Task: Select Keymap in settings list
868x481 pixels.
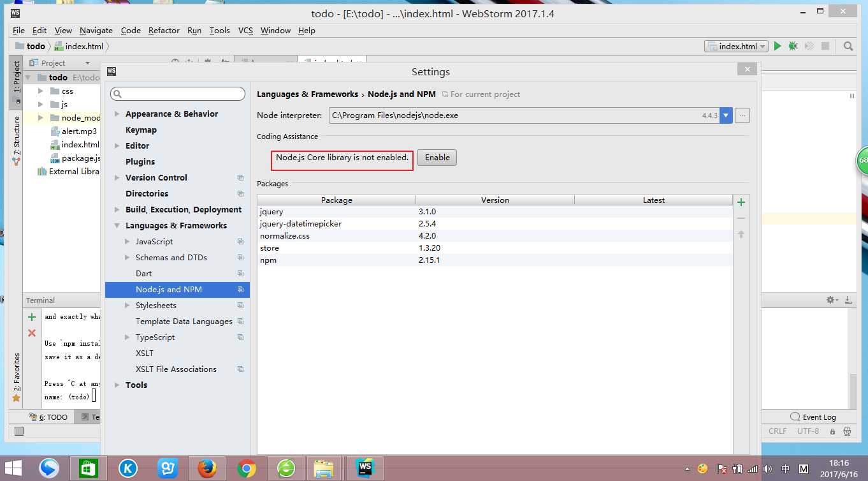Action: click(141, 130)
